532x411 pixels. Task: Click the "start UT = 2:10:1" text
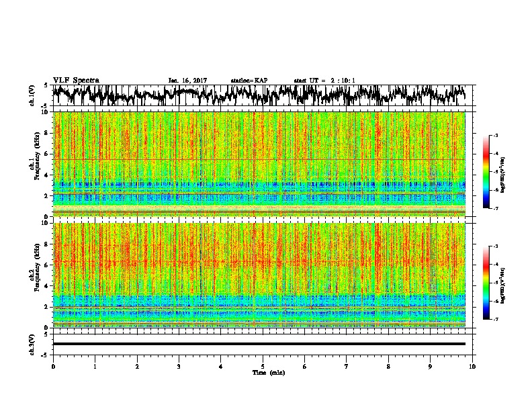(324, 81)
